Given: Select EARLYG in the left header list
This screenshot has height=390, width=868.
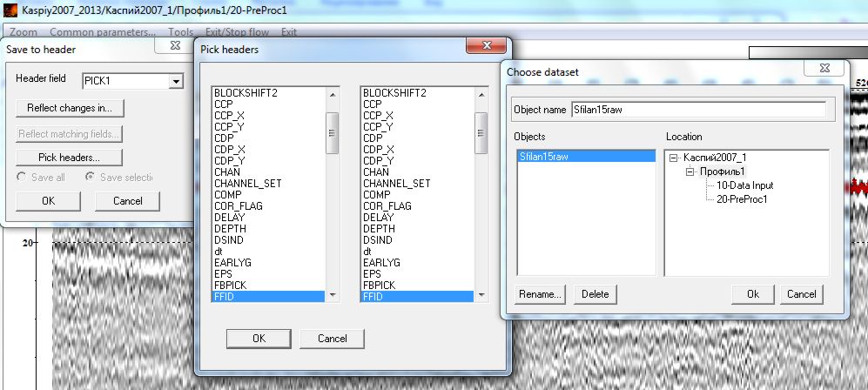Looking at the screenshot, I should [x=268, y=262].
